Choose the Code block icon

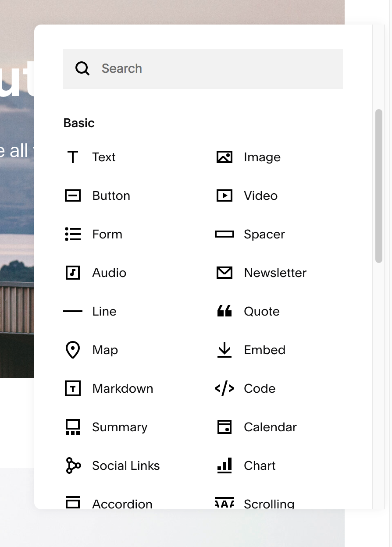(x=225, y=388)
